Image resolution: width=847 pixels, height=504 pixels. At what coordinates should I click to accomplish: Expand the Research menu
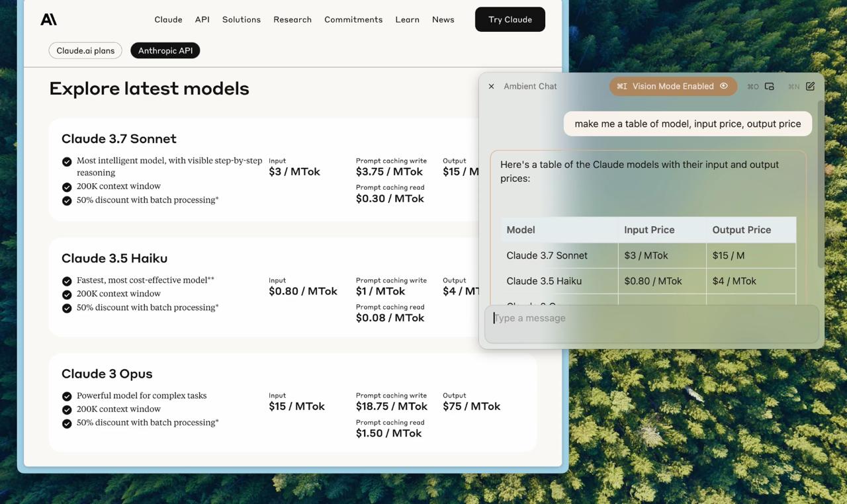point(292,19)
